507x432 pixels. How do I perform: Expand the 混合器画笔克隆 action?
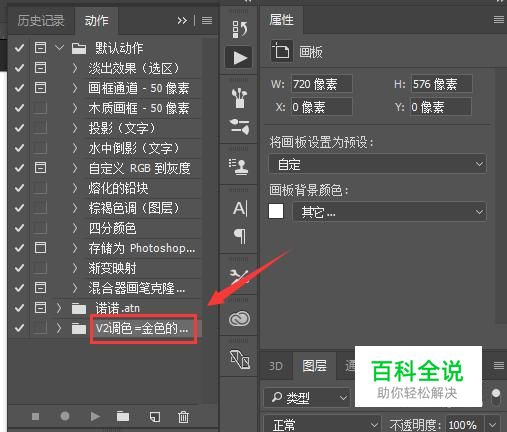(75, 288)
